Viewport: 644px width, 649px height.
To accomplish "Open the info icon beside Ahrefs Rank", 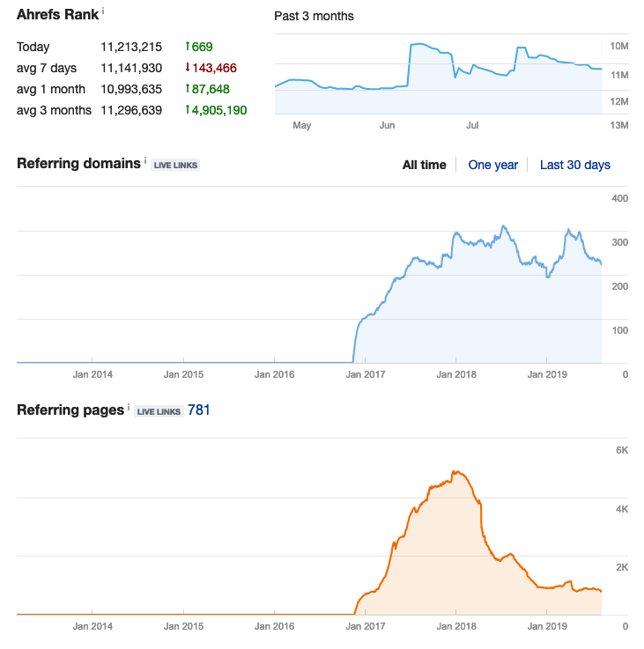I will click(x=103, y=11).
